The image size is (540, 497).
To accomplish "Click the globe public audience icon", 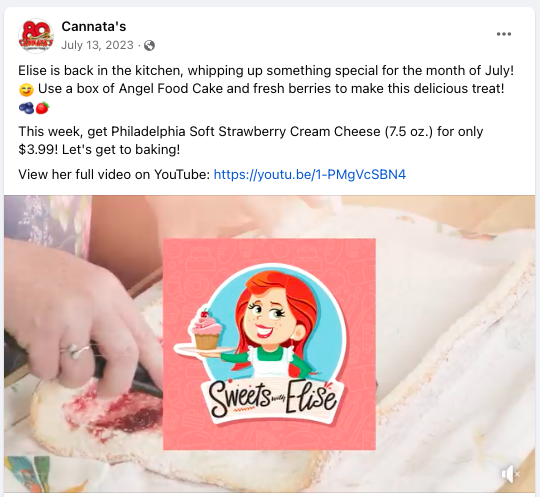I will (149, 45).
